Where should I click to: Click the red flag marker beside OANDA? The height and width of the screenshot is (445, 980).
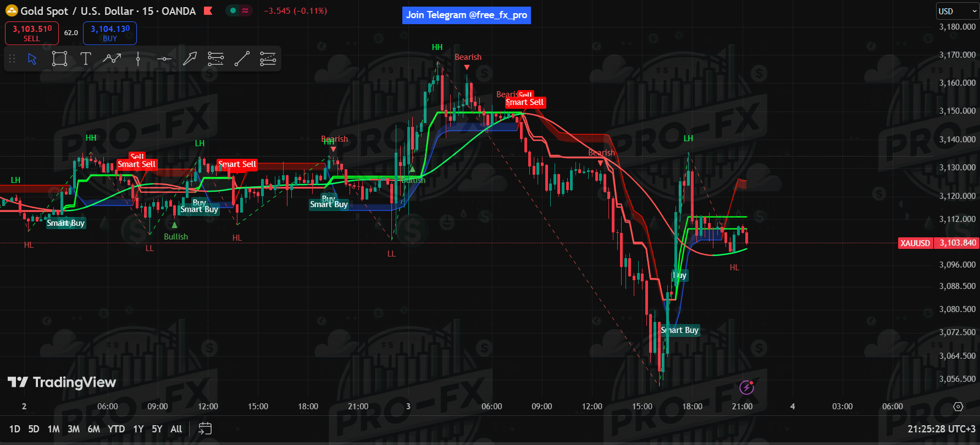point(208,10)
